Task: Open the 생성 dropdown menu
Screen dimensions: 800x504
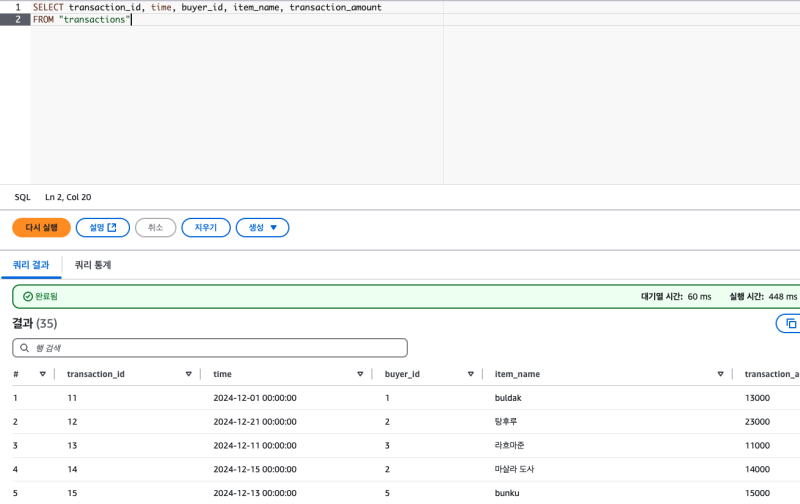Action: [262, 228]
